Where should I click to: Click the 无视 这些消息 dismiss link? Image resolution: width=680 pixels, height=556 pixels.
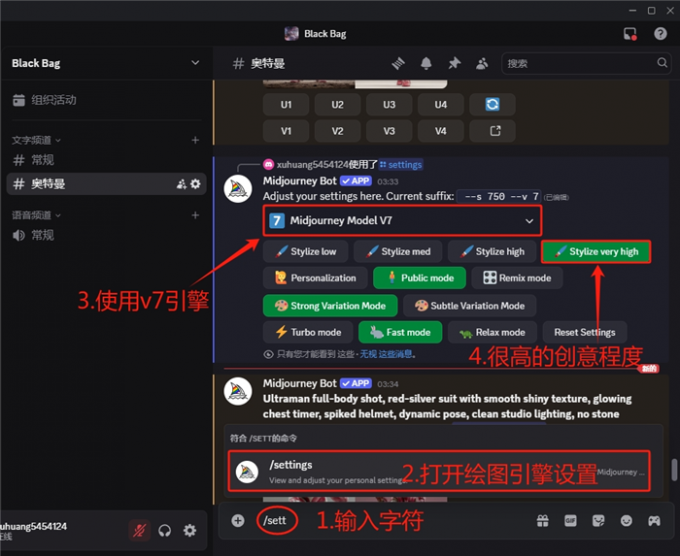coord(386,354)
